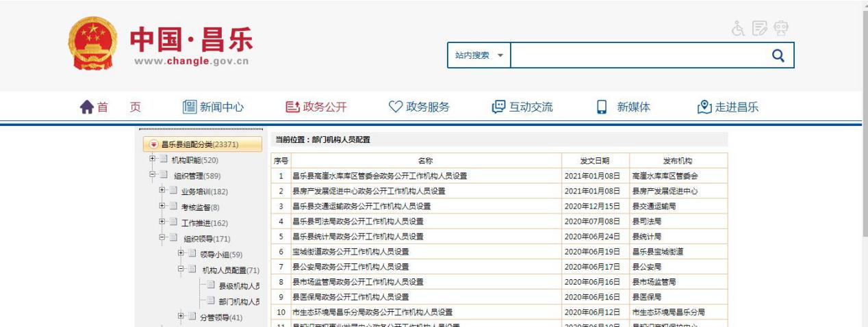Expand the 领导小组(59) tree node
Screen dimensions: 868x327
[181, 254]
